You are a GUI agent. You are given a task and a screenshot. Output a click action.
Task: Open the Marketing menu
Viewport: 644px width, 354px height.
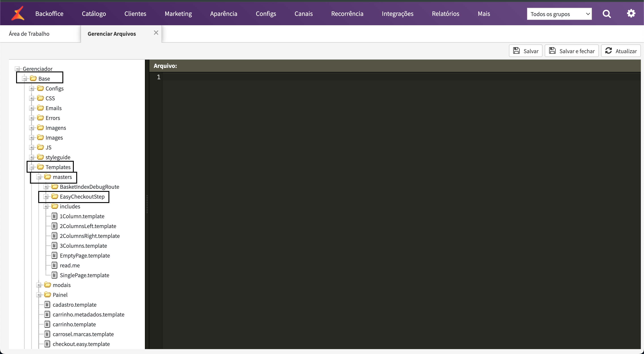click(178, 13)
